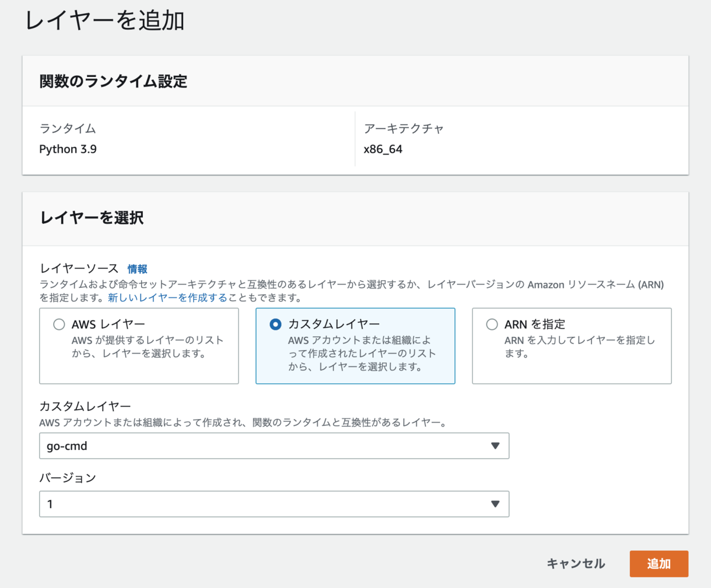Click the arrow icon of go-cmd dropdown
This screenshot has height=588, width=711.
coord(495,446)
